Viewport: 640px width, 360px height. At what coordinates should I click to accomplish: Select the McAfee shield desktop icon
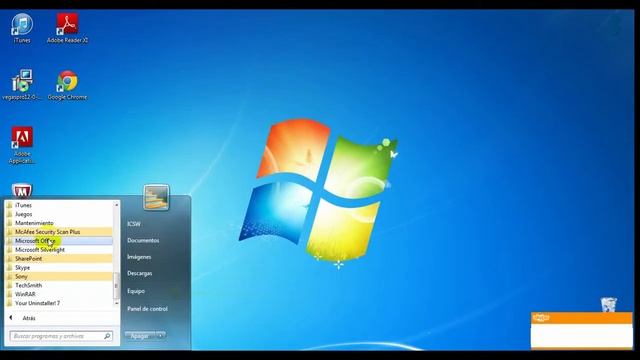tap(22, 191)
